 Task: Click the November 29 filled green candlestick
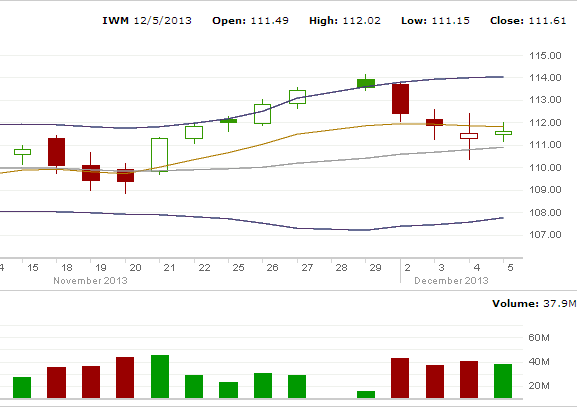pos(366,83)
